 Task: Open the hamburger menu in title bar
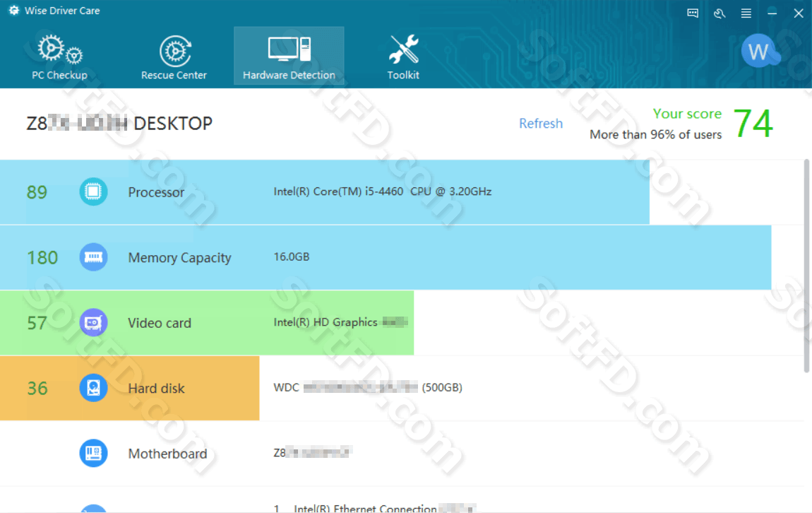coord(746,13)
